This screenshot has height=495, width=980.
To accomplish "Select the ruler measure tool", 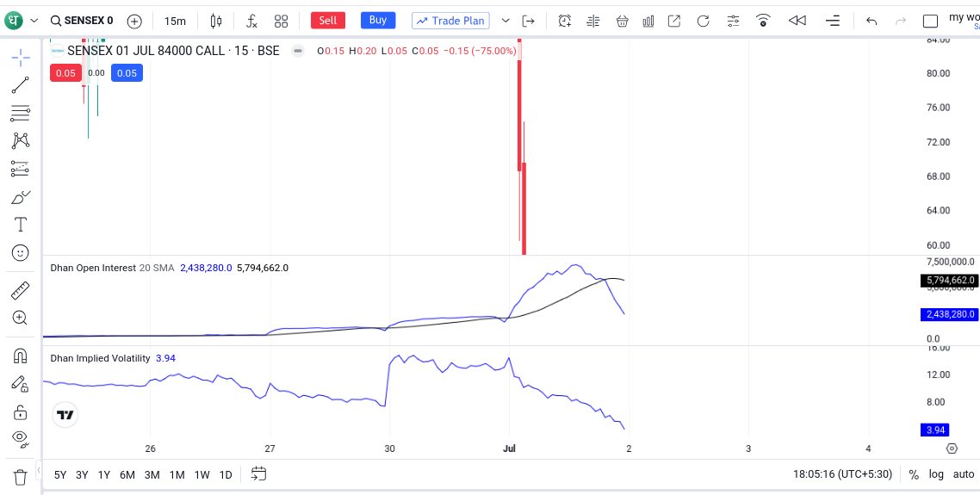I will click(x=21, y=291).
